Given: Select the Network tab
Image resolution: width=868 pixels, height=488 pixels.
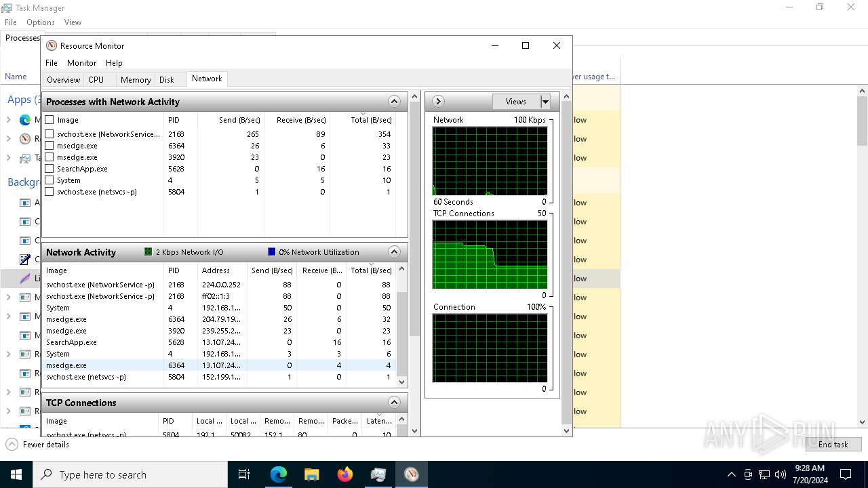Looking at the screenshot, I should 207,79.
